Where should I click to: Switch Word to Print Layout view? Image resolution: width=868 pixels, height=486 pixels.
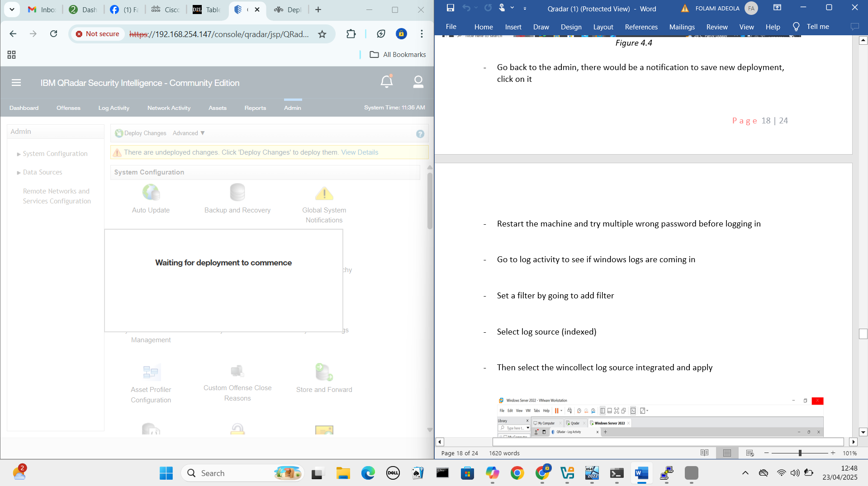[727, 453]
